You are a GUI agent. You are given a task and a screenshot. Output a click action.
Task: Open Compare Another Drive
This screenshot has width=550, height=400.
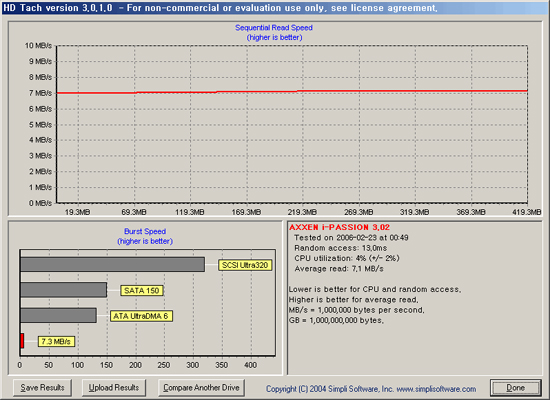tap(201, 388)
